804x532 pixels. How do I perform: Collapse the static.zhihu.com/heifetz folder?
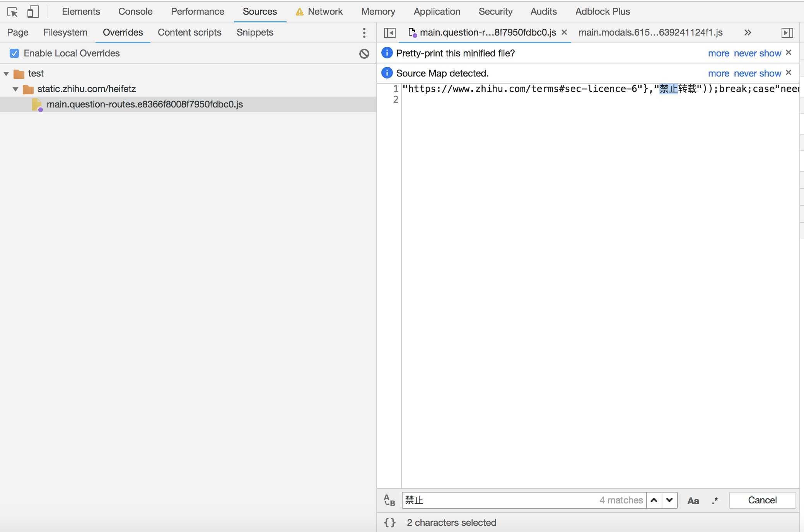[x=15, y=89]
